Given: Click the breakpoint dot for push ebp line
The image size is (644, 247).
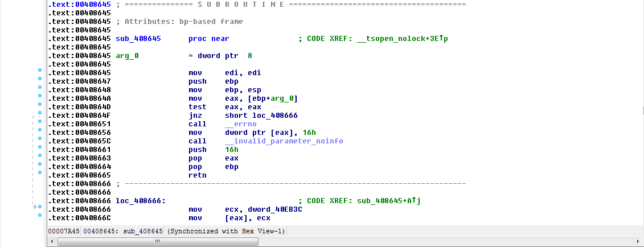Looking at the screenshot, I should point(40,79).
